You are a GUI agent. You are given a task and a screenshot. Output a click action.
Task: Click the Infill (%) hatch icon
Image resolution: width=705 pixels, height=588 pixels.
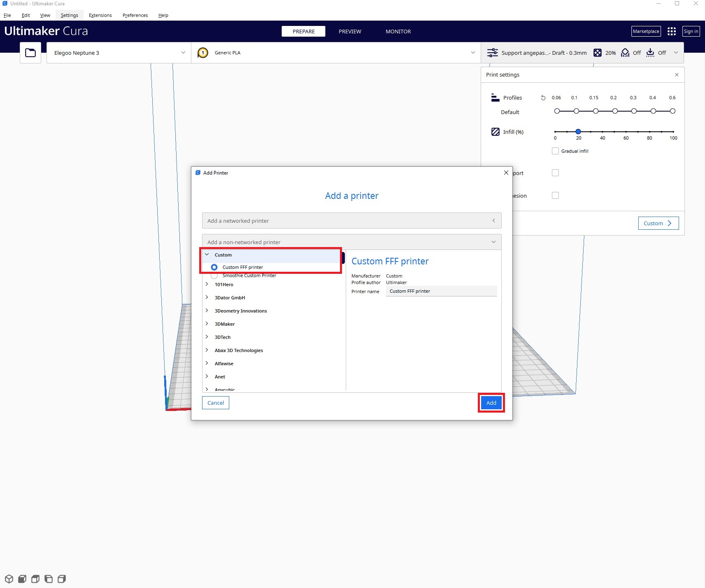point(496,132)
